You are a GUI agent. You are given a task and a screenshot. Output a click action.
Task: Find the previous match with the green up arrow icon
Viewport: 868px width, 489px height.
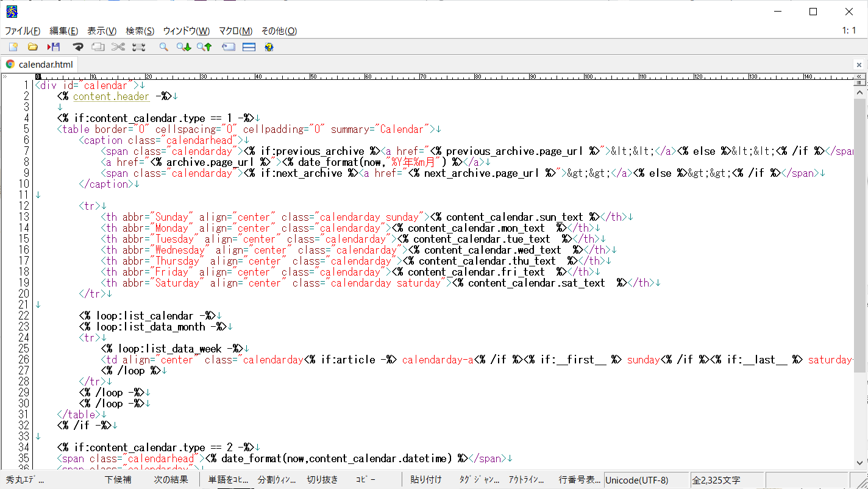coord(204,47)
